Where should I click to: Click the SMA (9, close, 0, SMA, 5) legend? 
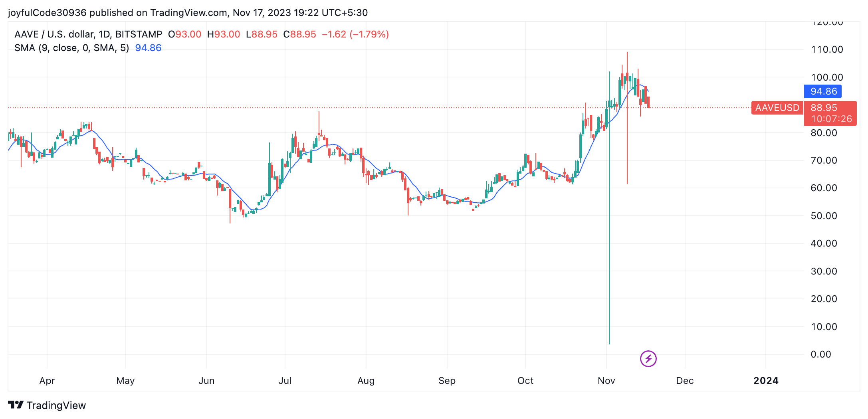(72, 48)
